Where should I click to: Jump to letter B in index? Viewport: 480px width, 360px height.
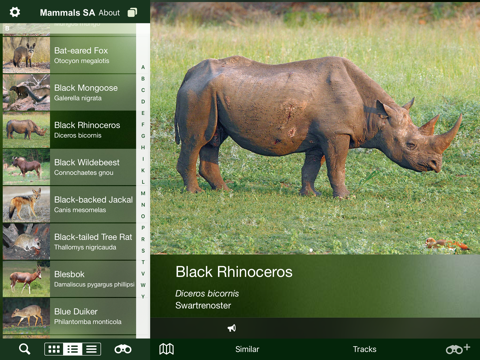[143, 79]
